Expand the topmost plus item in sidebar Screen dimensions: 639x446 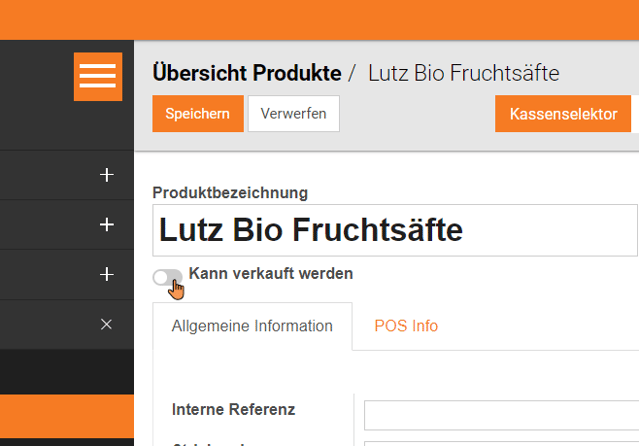(107, 175)
